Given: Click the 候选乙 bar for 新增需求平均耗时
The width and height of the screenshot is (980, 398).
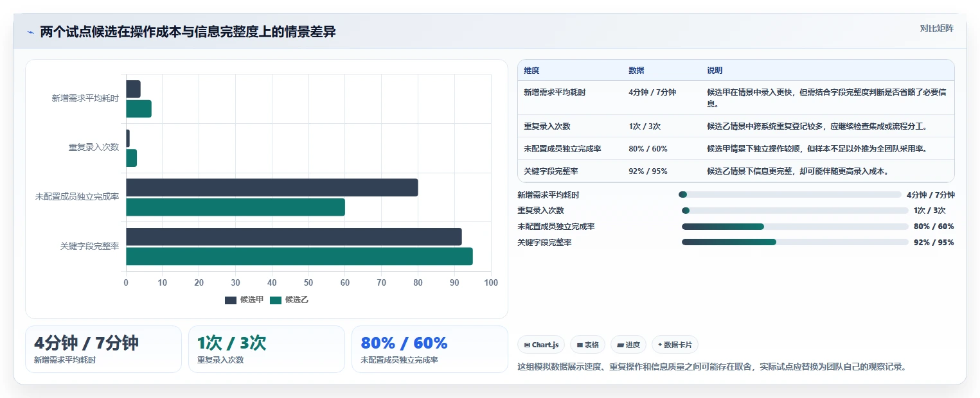Looking at the screenshot, I should [139, 108].
